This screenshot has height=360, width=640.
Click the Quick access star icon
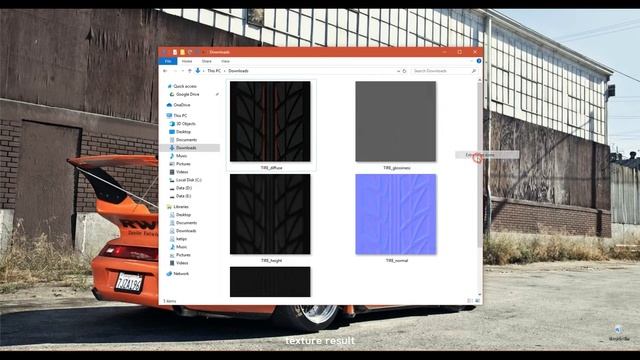coord(169,87)
